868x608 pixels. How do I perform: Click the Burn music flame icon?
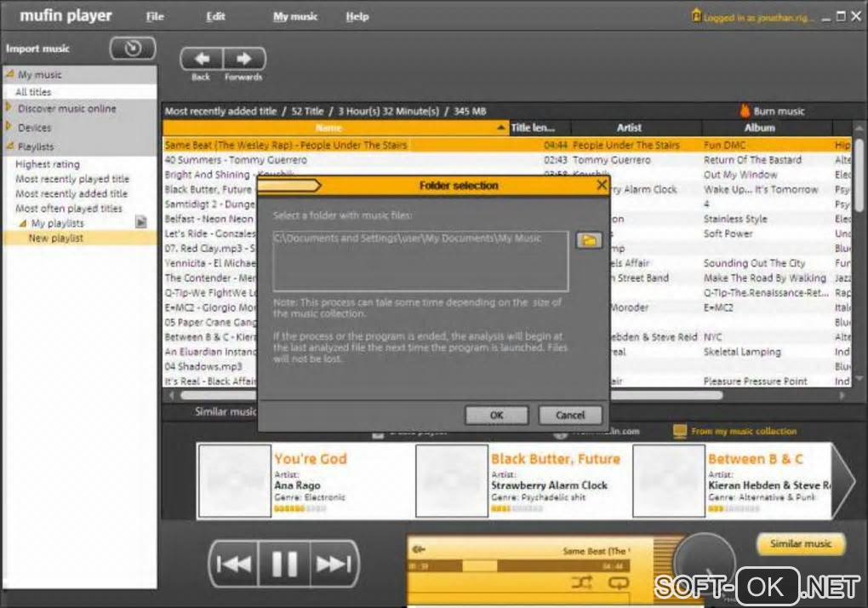point(745,111)
